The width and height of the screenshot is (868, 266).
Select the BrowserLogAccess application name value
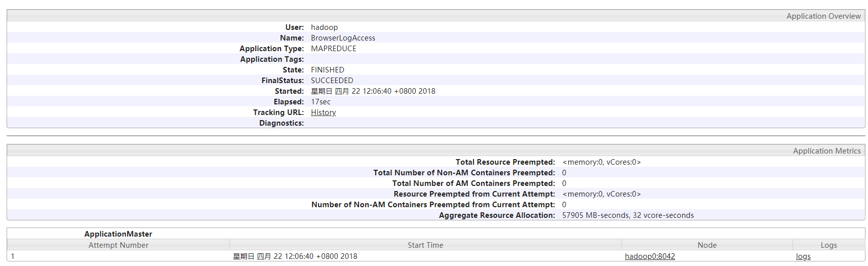[x=343, y=38]
